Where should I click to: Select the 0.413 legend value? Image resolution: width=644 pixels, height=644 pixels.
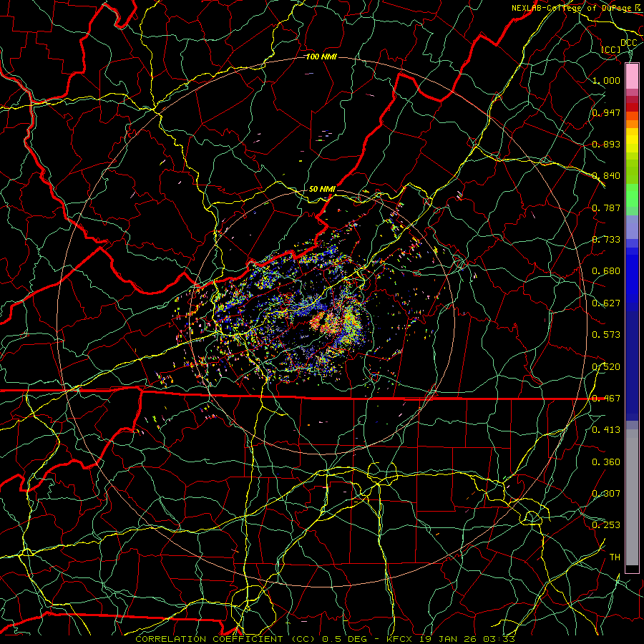(x=606, y=430)
